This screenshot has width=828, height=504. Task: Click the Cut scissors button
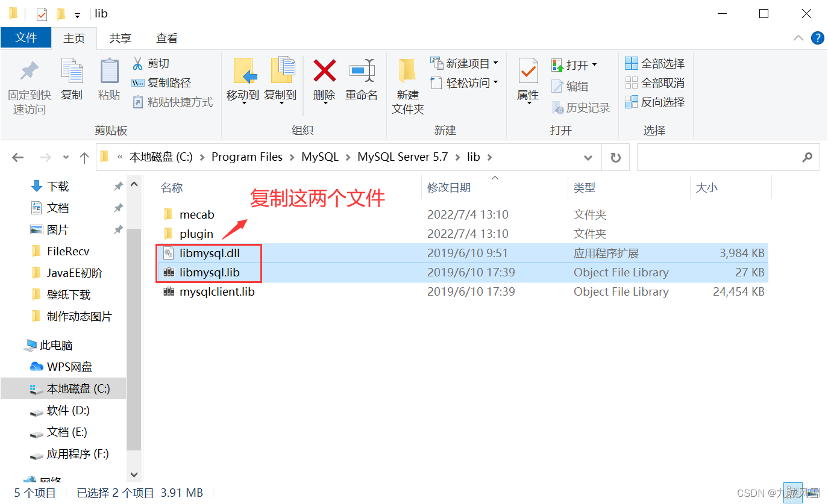[151, 63]
